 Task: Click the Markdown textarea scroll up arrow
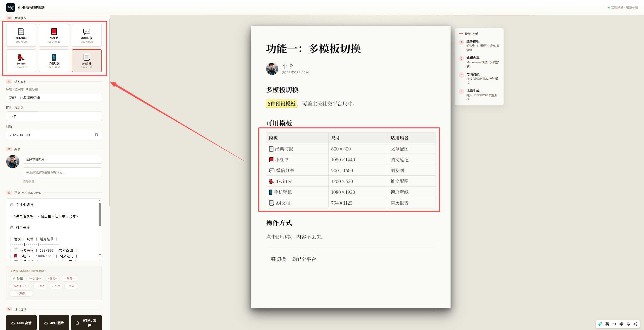[x=100, y=201]
